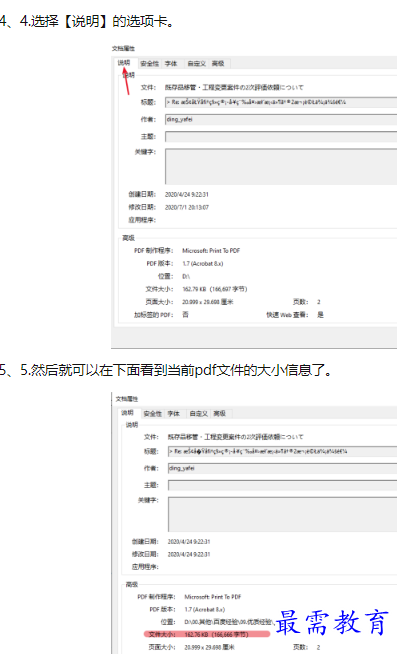
Task: Open the 安全性 tab in step 5 dialog
Action: coord(152,413)
